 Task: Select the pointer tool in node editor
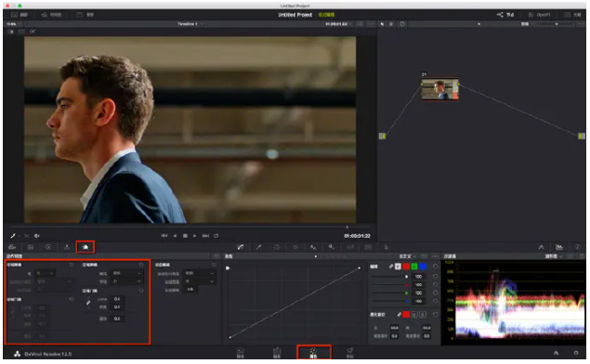pyautogui.click(x=382, y=24)
